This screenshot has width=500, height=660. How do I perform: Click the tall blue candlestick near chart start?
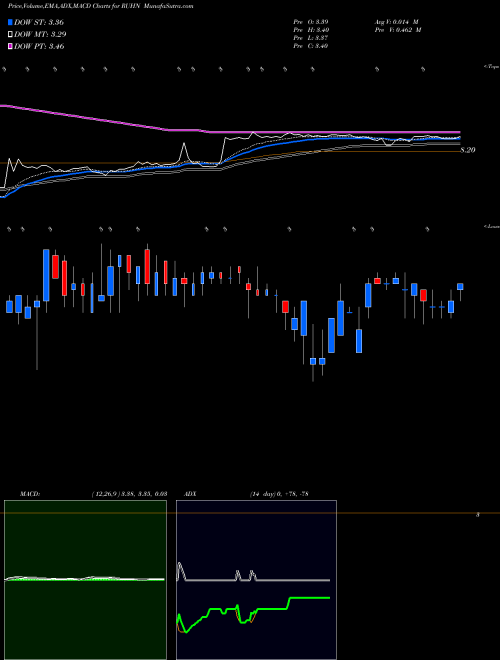(x=46, y=275)
